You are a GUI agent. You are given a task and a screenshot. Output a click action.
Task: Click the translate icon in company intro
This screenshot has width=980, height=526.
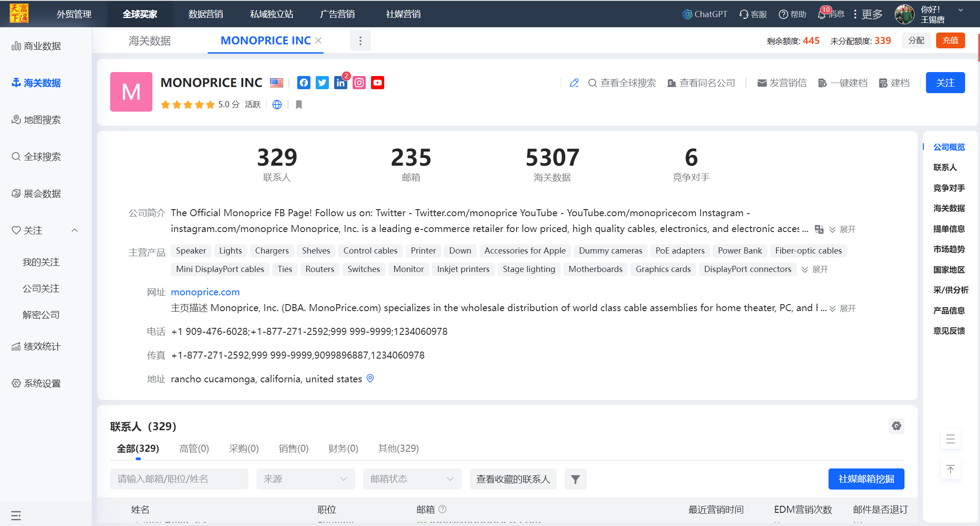pos(819,229)
